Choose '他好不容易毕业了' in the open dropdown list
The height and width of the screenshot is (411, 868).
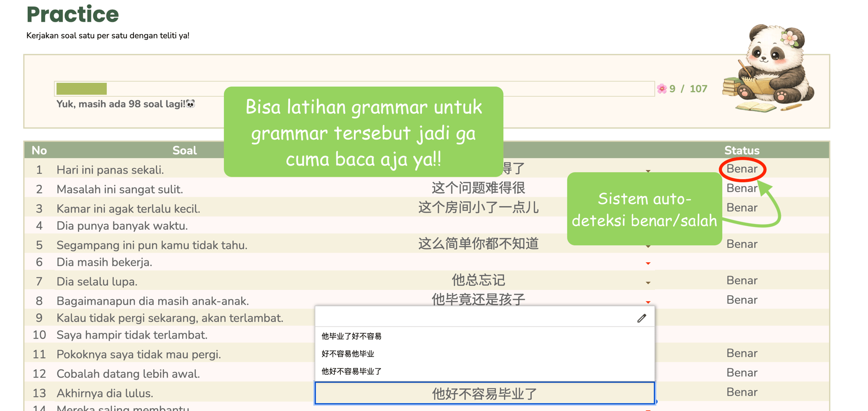tap(351, 371)
